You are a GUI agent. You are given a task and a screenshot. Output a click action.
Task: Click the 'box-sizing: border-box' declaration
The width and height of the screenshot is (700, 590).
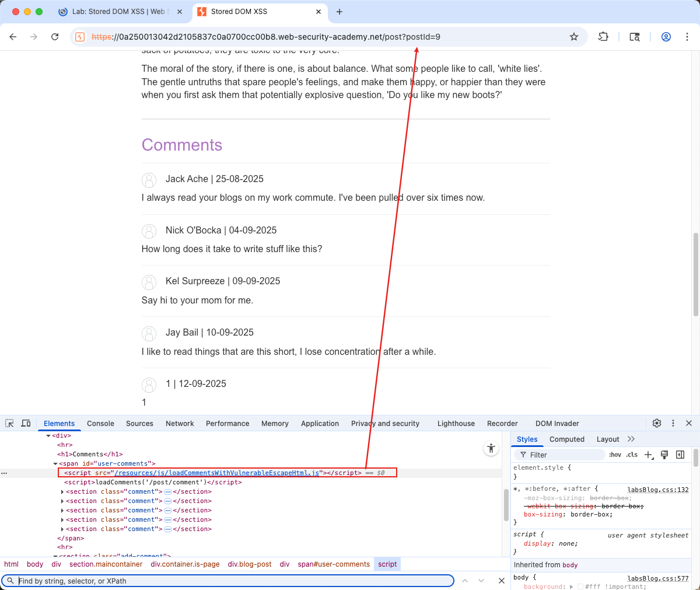point(568,514)
